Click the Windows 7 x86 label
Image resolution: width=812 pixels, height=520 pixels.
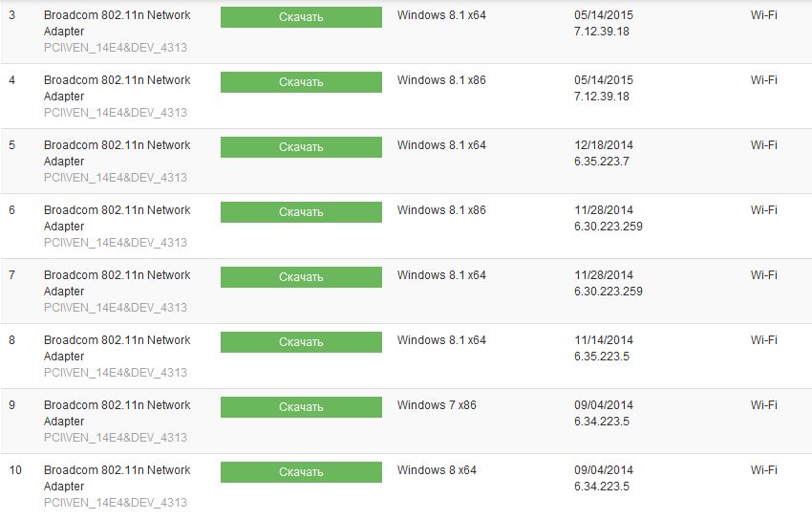click(x=437, y=405)
